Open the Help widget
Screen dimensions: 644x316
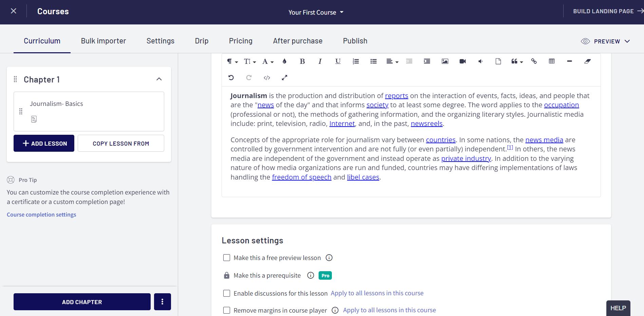[618, 308]
